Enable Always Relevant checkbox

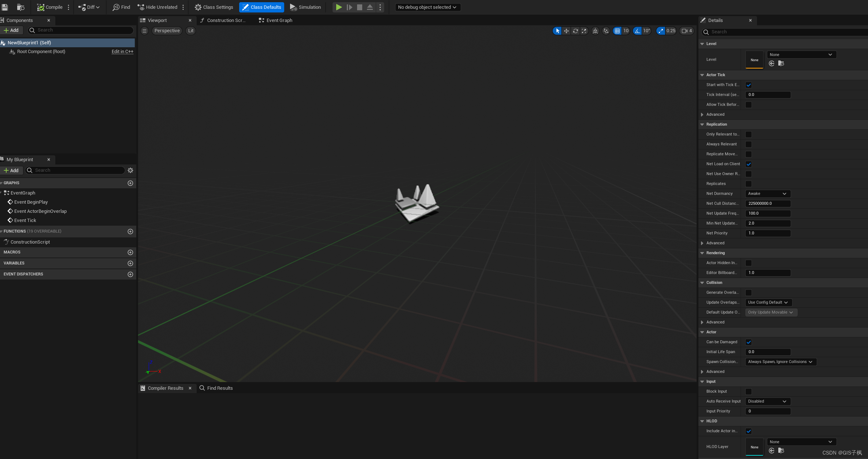tap(749, 144)
